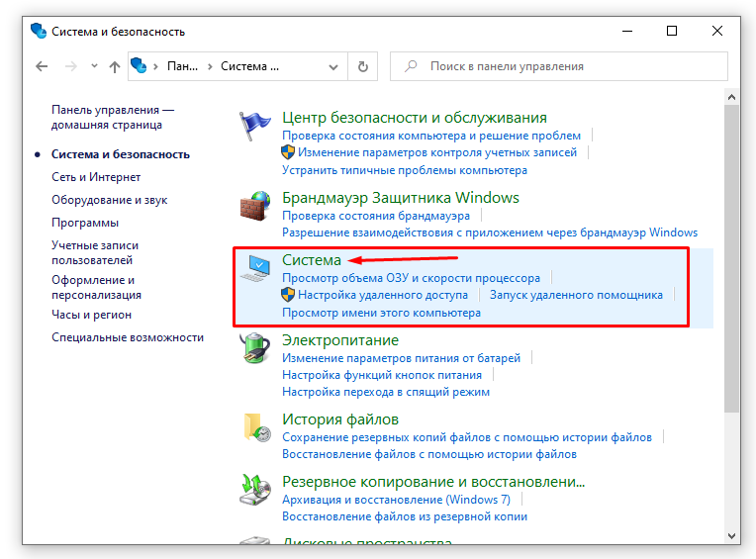Image resolution: width=756 pixels, height=559 pixels.
Task: Click Архивация и восстановление (Windows 7)
Action: (x=396, y=500)
